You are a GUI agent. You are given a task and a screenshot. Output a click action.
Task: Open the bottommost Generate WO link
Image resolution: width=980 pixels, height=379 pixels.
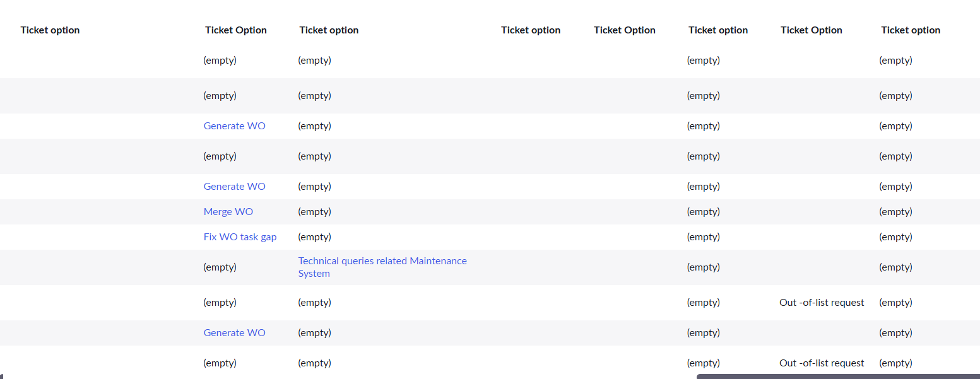(x=234, y=333)
